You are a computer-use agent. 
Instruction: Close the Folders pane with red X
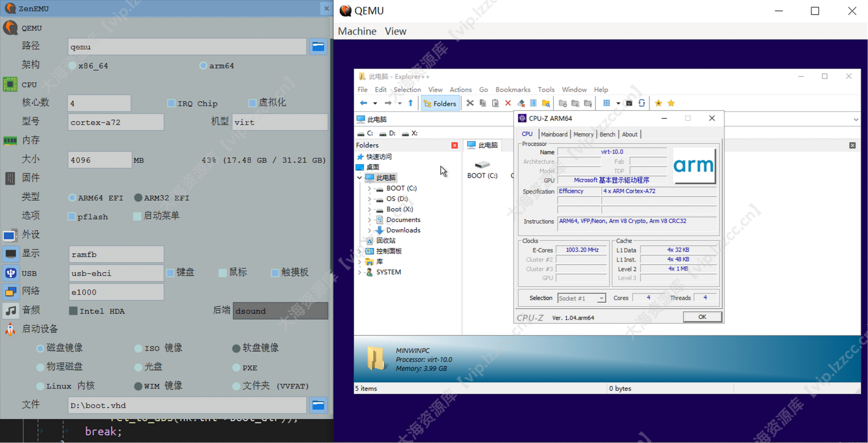454,145
